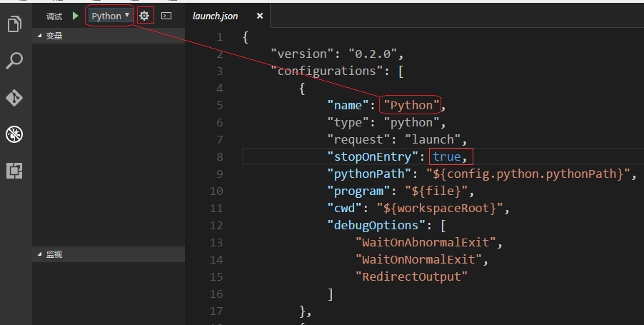This screenshot has height=325, width=644.
Task: Select the launch.json editor tab
Action: 216,16
